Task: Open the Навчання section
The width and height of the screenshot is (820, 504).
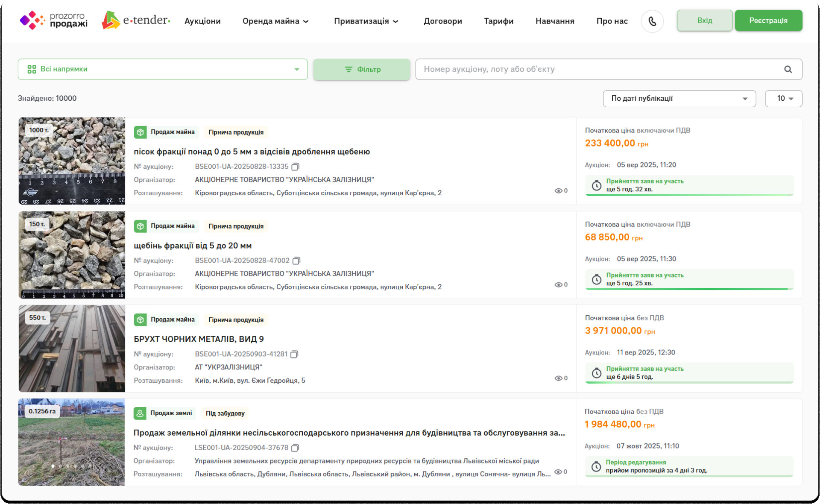Action: coord(555,21)
